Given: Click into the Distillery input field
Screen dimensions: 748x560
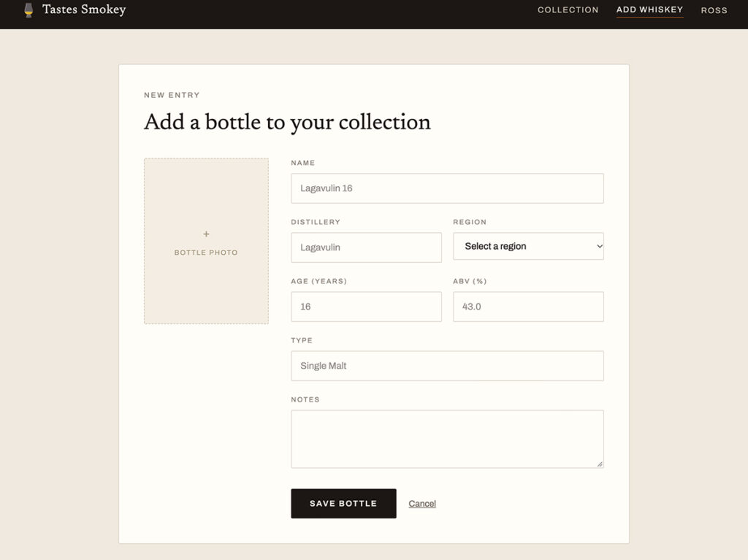Looking at the screenshot, I should coord(366,248).
